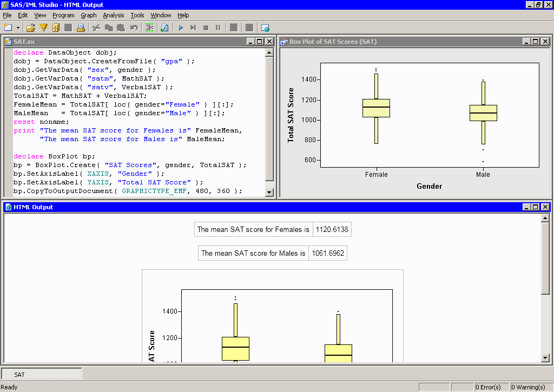The height and width of the screenshot is (392, 554).
Task: Open the Analysis menu
Action: pyautogui.click(x=113, y=15)
